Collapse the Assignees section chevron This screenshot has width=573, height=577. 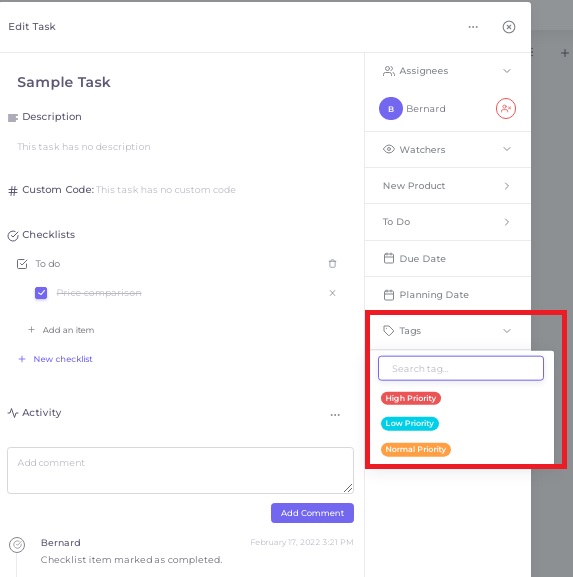(x=507, y=71)
